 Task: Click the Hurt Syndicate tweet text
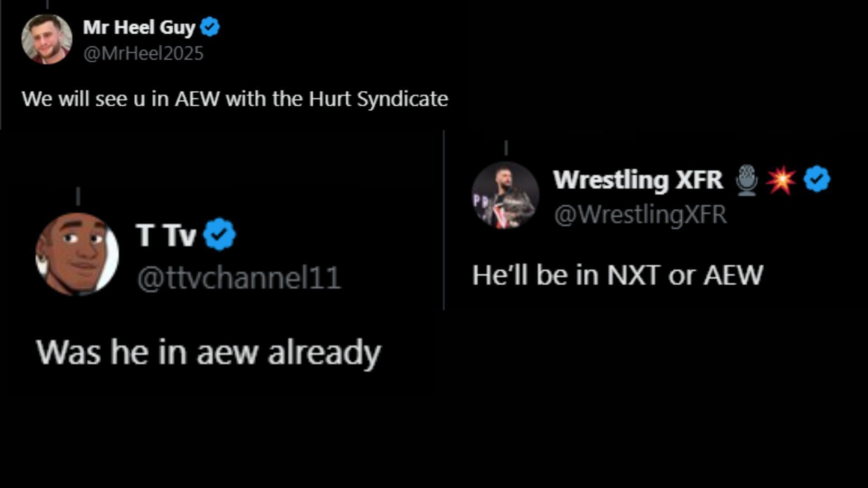tap(235, 99)
